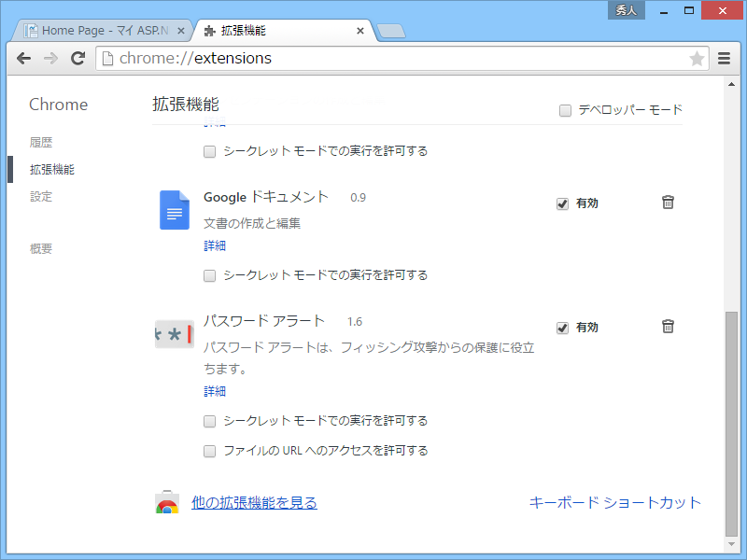
Task: Switch to the Home Page - マイ ASP.N tab
Action: (103, 29)
